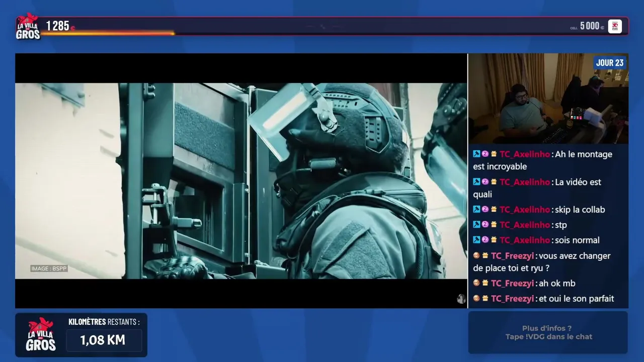644x362 pixels.
Task: Click the round badge on the 'vous avez changer' message
Action: (x=476, y=255)
